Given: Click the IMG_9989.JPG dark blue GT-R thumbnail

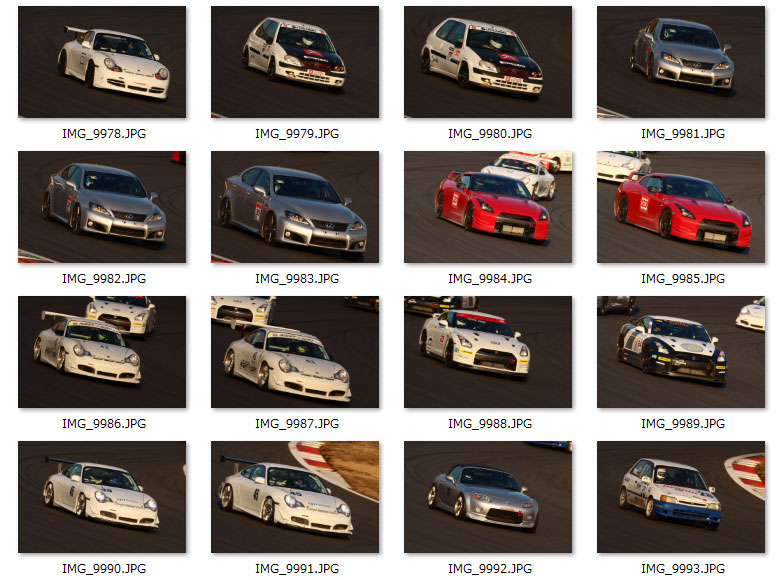Looking at the screenshot, I should (681, 352).
